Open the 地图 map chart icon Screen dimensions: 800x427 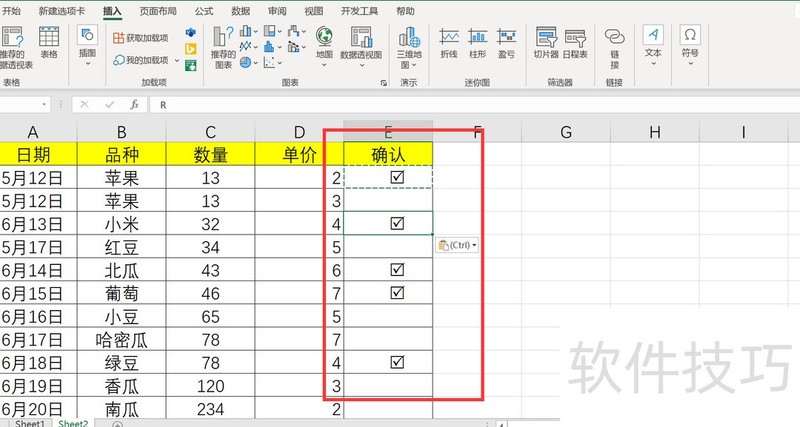[x=324, y=43]
